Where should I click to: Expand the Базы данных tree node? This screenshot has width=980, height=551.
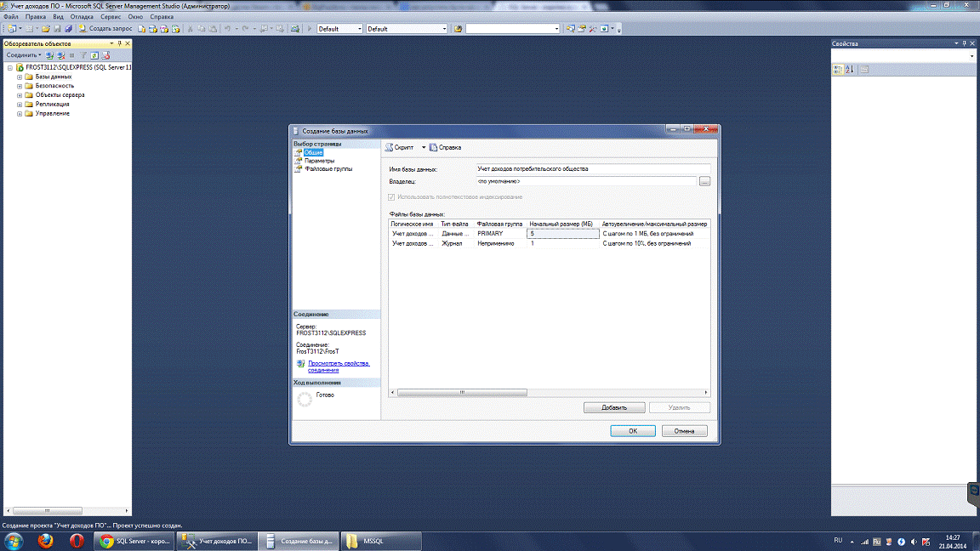20,77
